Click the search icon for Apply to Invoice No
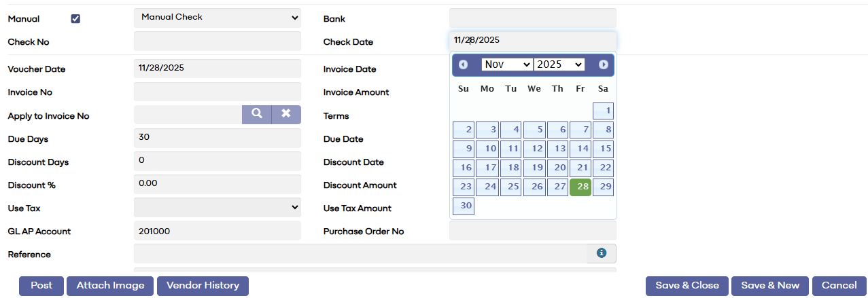The height and width of the screenshot is (298, 868). (x=256, y=115)
